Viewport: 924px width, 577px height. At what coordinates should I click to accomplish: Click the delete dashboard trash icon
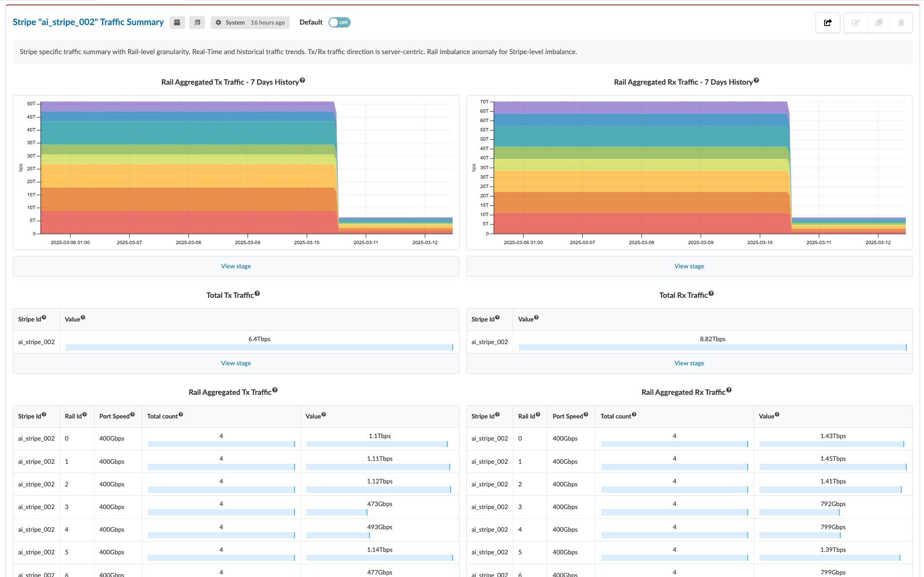[x=901, y=23]
